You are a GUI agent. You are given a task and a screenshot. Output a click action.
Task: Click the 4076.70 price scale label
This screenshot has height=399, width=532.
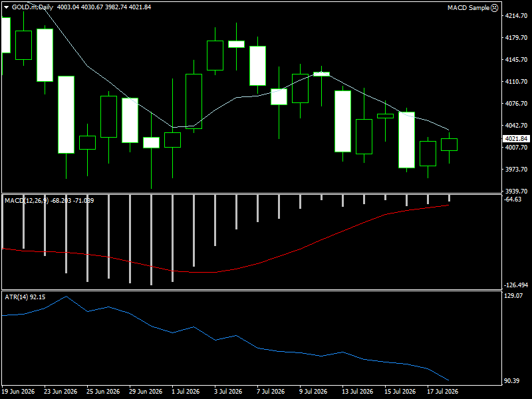coord(516,104)
